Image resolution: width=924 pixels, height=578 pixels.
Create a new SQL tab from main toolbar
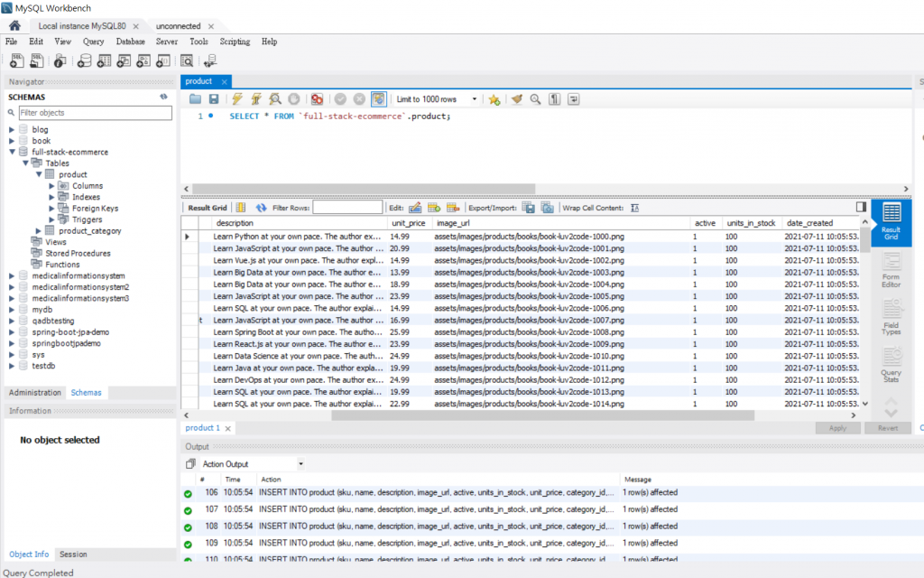[16, 61]
